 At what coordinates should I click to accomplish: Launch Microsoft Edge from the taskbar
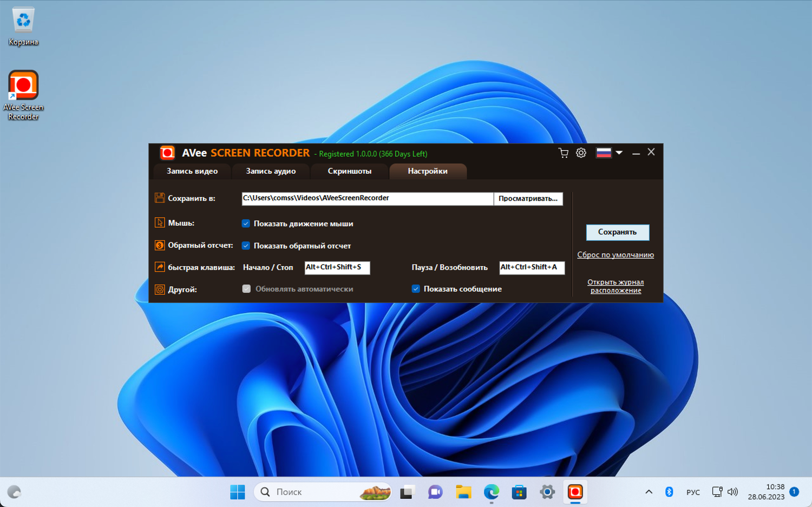pos(492,492)
